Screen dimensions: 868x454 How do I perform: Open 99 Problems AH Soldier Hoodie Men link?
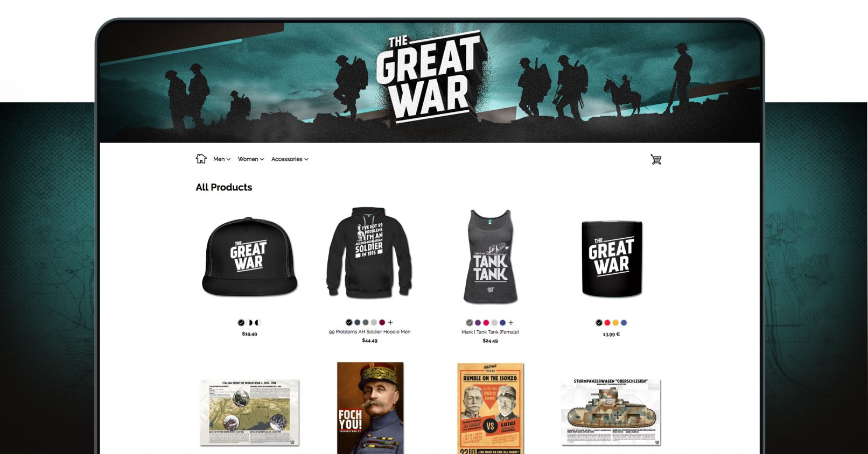coord(369,332)
